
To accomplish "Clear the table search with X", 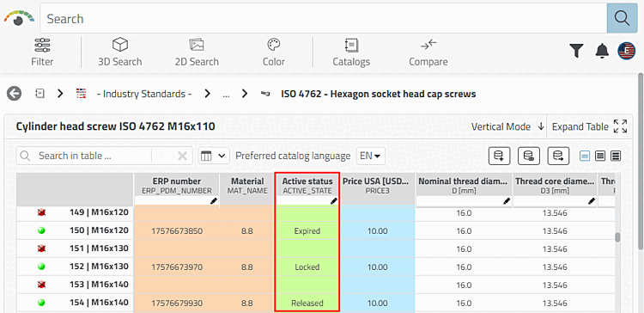I will coord(183,156).
